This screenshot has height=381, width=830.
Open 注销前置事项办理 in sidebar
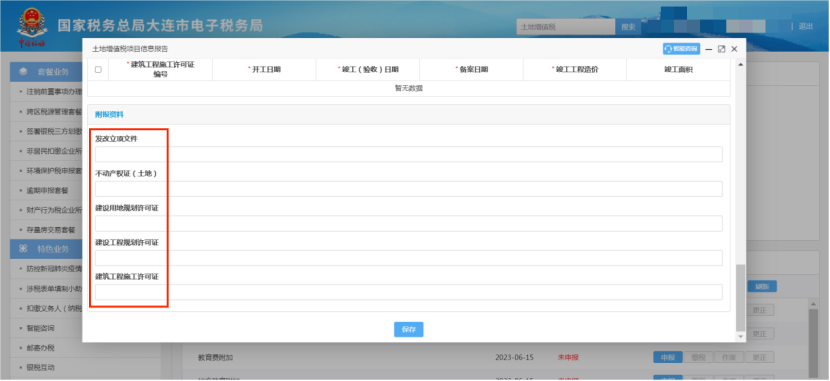tap(54, 92)
